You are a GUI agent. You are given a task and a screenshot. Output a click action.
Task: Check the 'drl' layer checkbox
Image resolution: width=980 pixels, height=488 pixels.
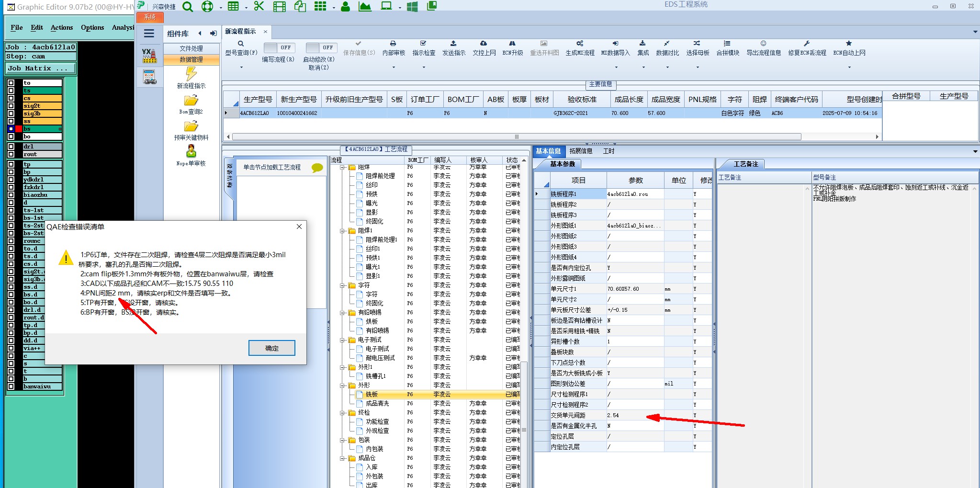click(11, 147)
